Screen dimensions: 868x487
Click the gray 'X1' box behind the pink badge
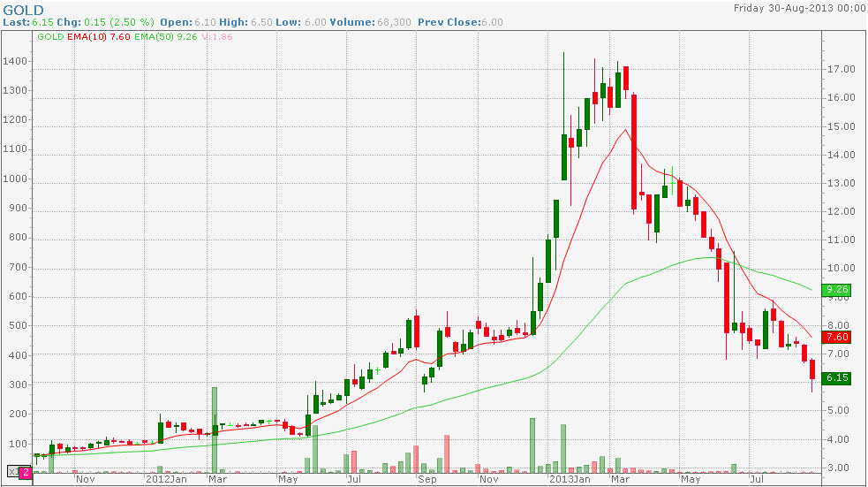(x=13, y=472)
